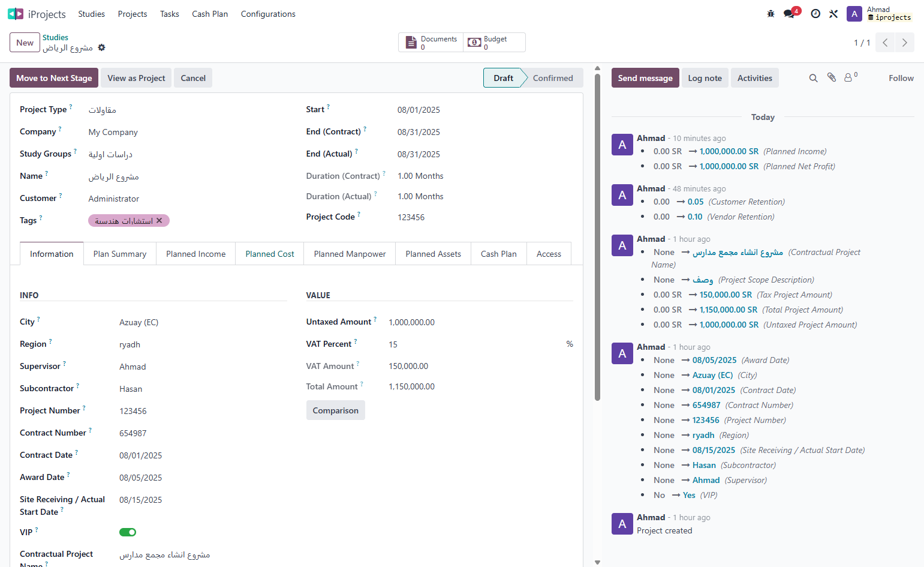Viewport: 924px width, 567px height.
Task: Open the Activities button in chatter
Action: click(755, 78)
